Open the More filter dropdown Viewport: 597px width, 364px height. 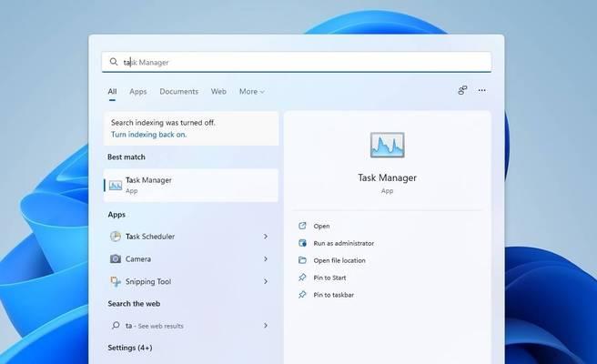[252, 91]
